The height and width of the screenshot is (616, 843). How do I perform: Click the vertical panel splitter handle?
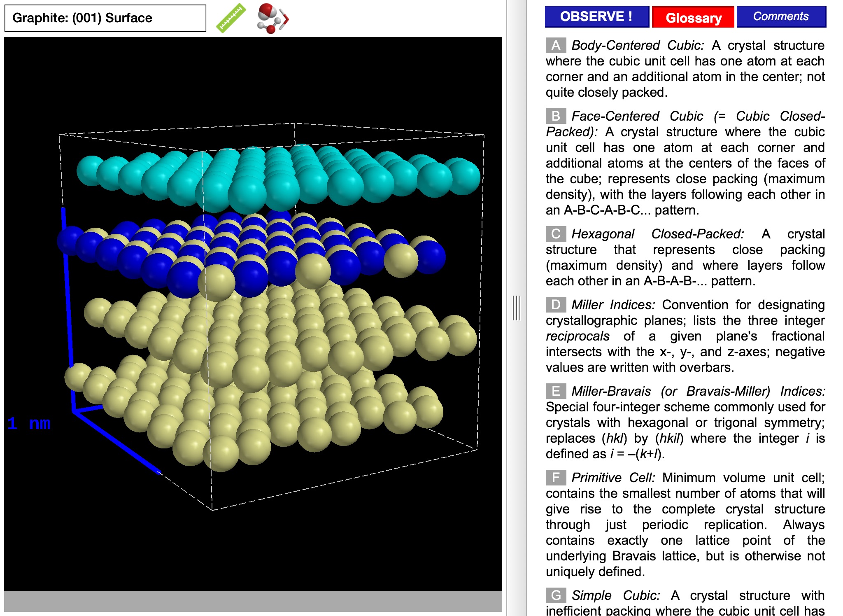click(x=517, y=308)
